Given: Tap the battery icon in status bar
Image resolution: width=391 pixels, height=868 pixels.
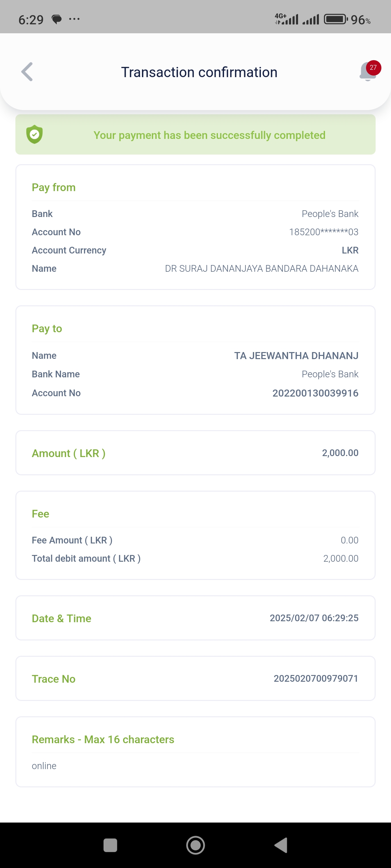Looking at the screenshot, I should coord(335,19).
